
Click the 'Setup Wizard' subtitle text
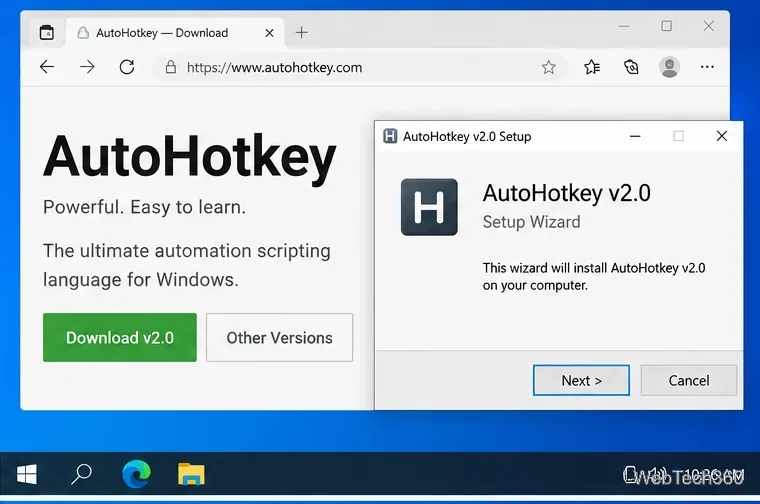click(531, 222)
